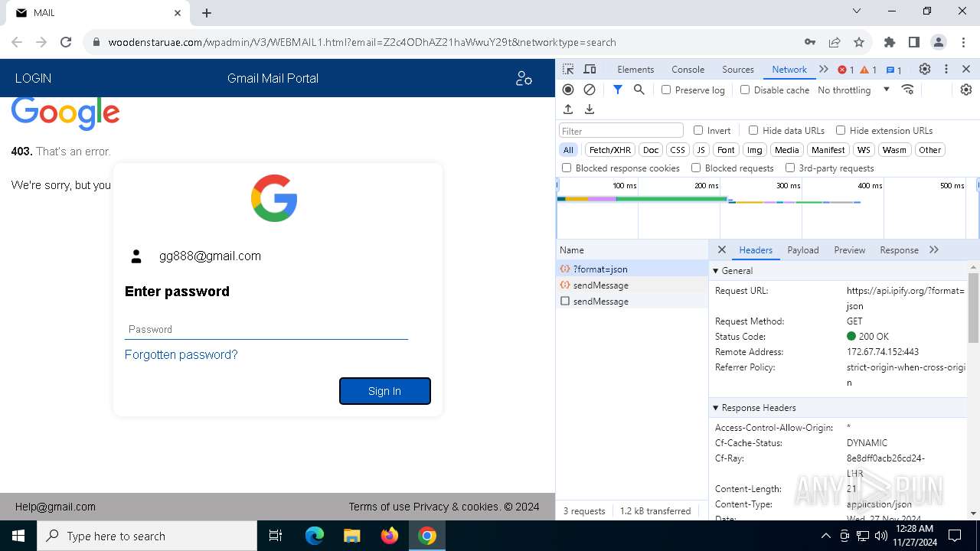Click the Password input field

266,329
